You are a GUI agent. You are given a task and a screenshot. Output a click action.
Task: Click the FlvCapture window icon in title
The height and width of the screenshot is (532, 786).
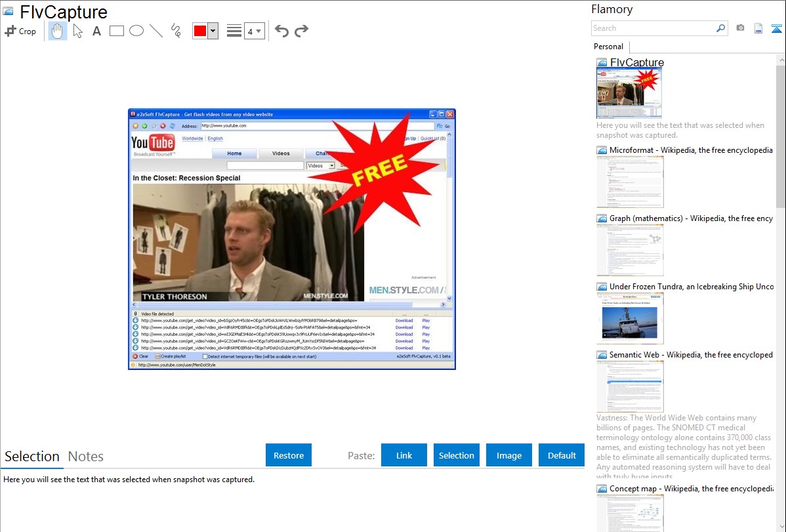(9, 11)
